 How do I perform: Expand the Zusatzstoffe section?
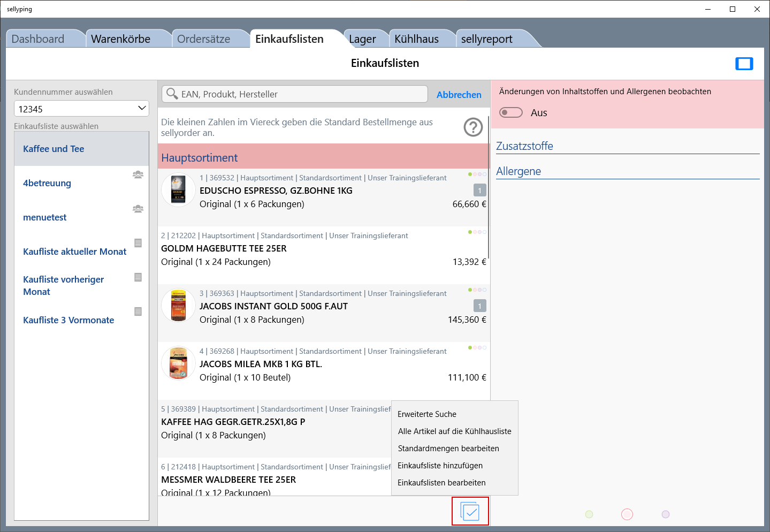(x=524, y=146)
